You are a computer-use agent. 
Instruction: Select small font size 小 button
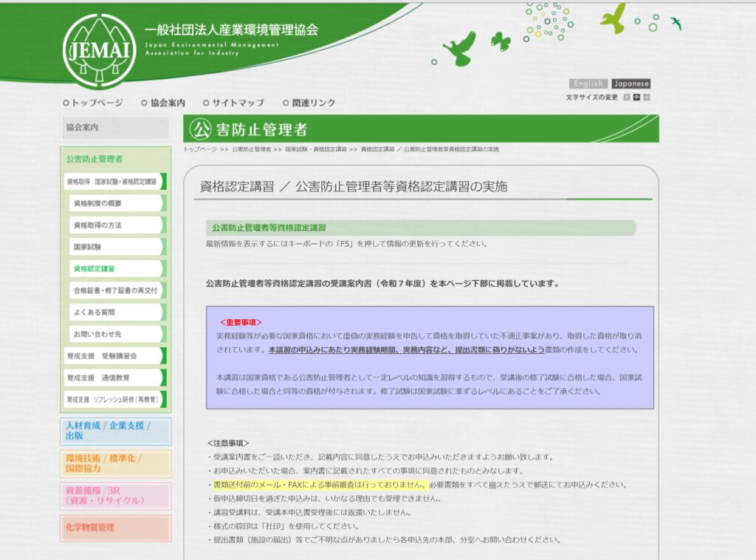tap(647, 98)
